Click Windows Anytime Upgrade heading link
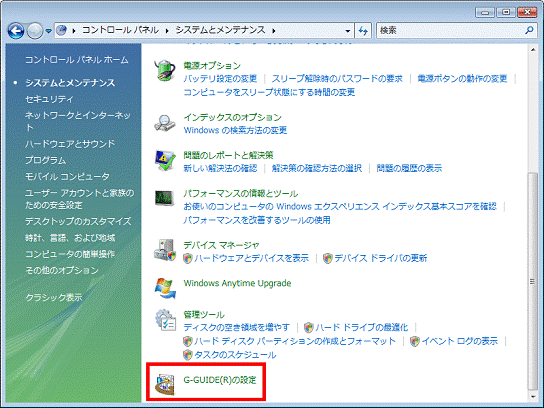 [237, 283]
